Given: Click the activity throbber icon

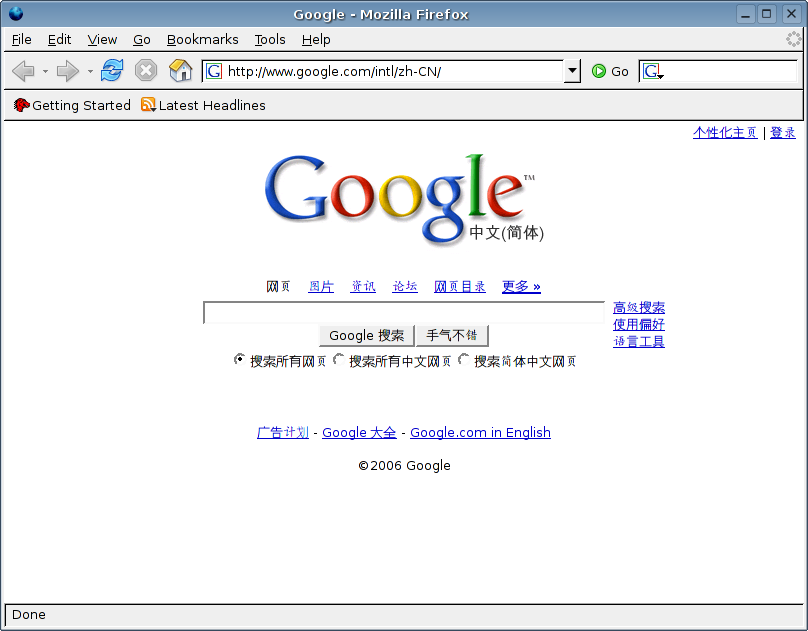Looking at the screenshot, I should [794, 39].
